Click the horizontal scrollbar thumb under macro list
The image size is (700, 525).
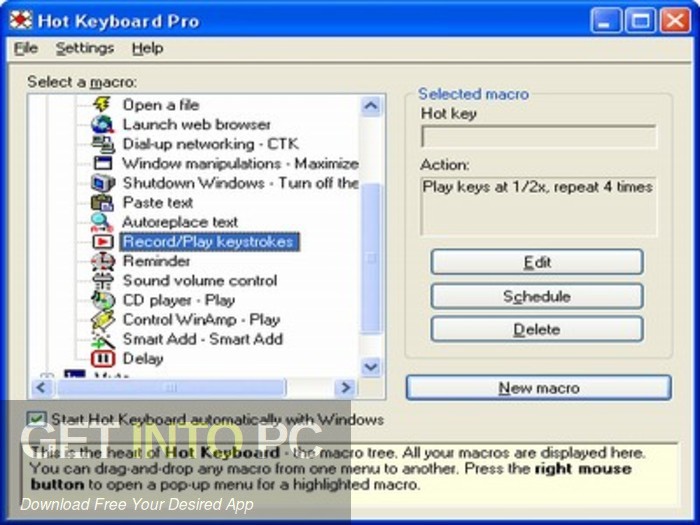[x=171, y=388]
